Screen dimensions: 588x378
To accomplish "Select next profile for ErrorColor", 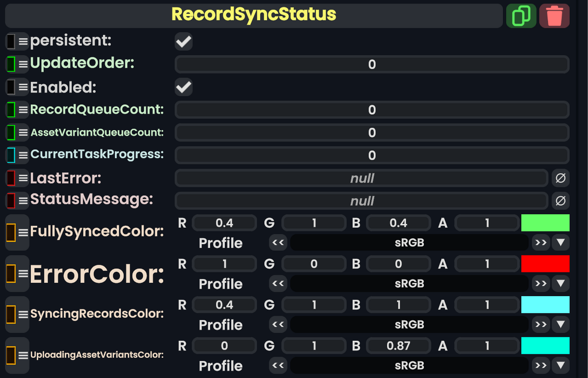I will coord(540,283).
